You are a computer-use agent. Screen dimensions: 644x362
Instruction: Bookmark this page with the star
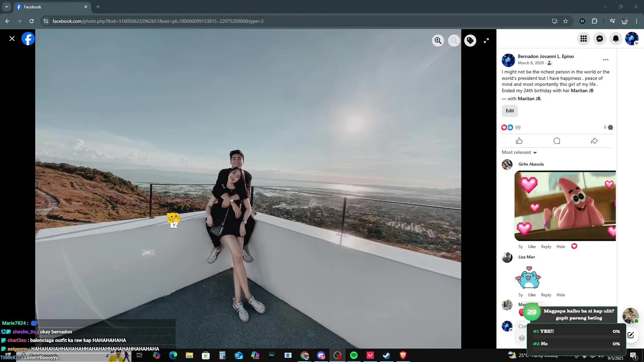[566, 21]
